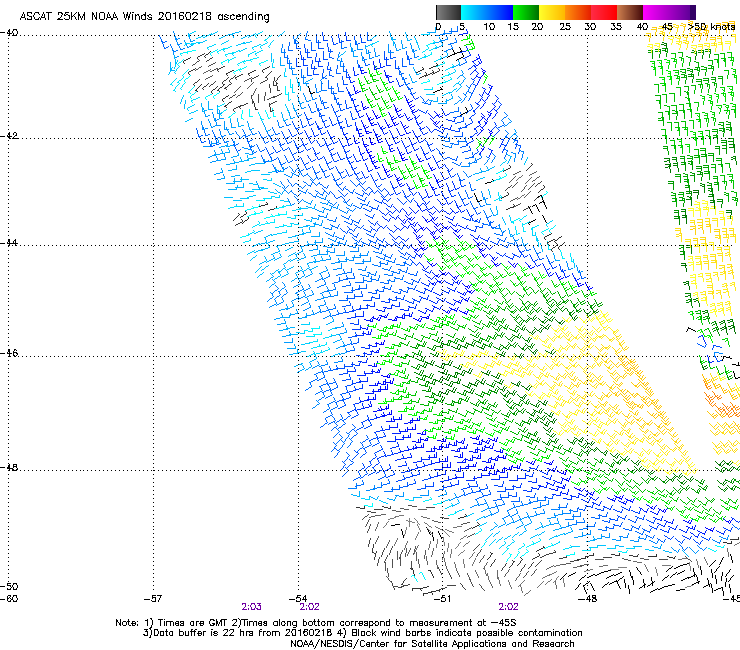Click the '-44' latitude axis label
The height and width of the screenshot is (650, 740).
(x=9, y=243)
